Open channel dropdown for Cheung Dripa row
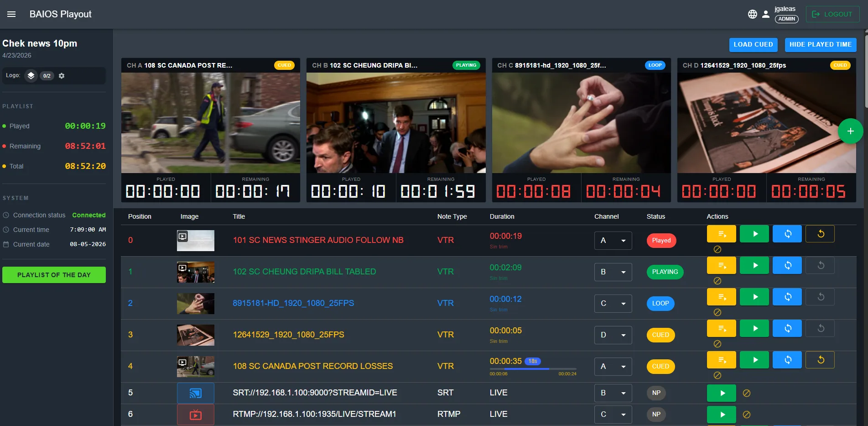The width and height of the screenshot is (868, 426). point(613,272)
